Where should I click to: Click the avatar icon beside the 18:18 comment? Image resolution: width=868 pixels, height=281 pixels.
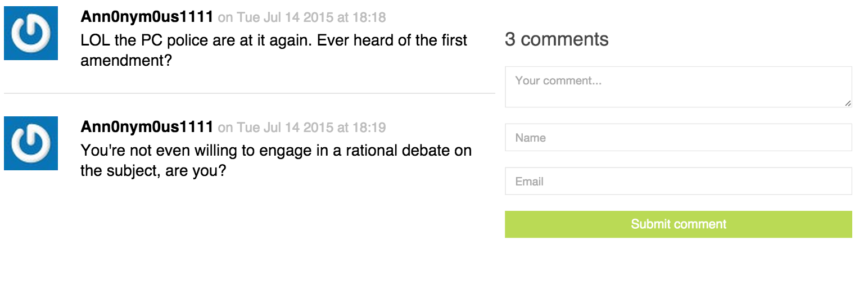pos(31,33)
